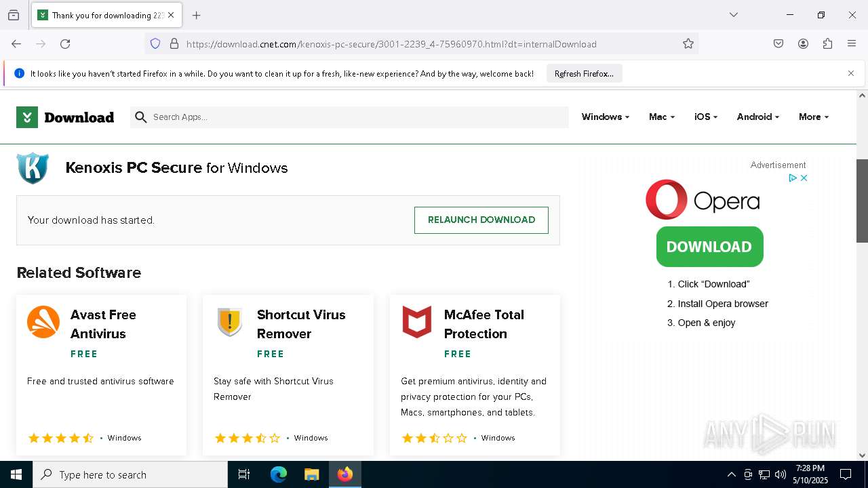This screenshot has width=868, height=488.
Task: Open AdChoices info triangle icon
Action: coord(792,178)
